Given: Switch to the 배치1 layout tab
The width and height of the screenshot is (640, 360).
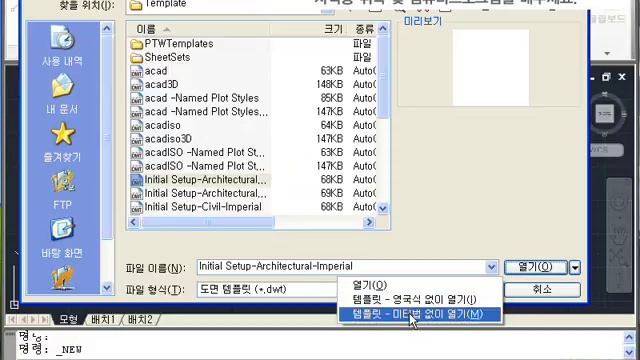Looking at the screenshot, I should (x=103, y=319).
